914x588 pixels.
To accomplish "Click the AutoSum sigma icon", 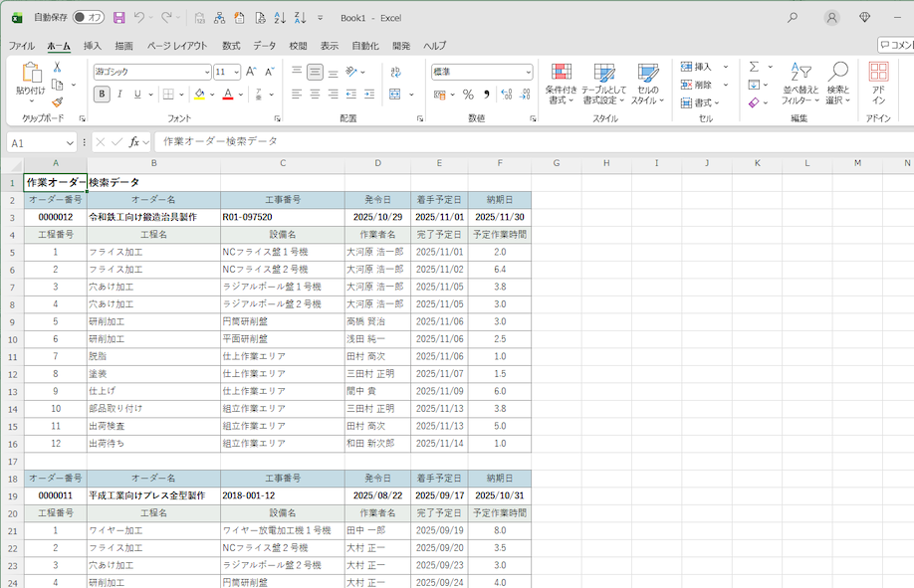I will point(755,67).
